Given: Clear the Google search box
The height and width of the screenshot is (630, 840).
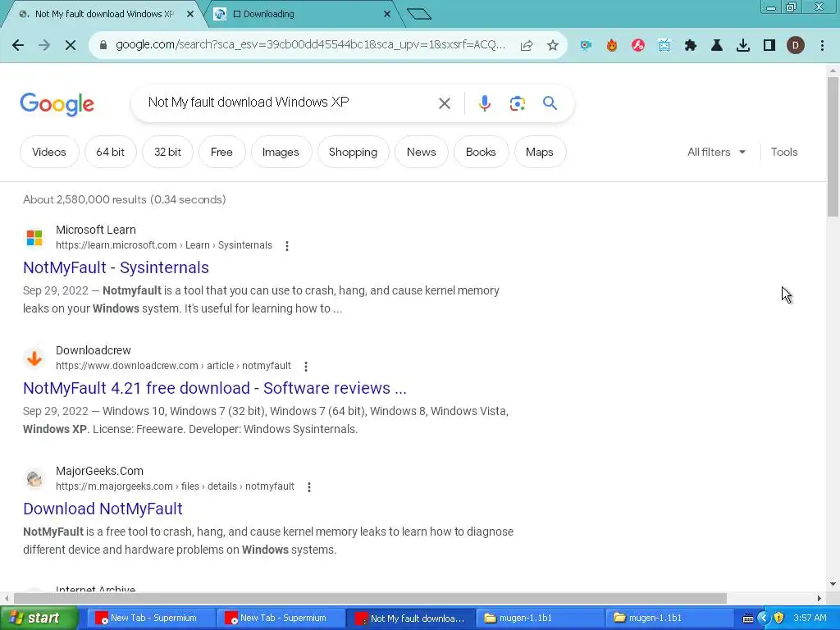Looking at the screenshot, I should [445, 103].
